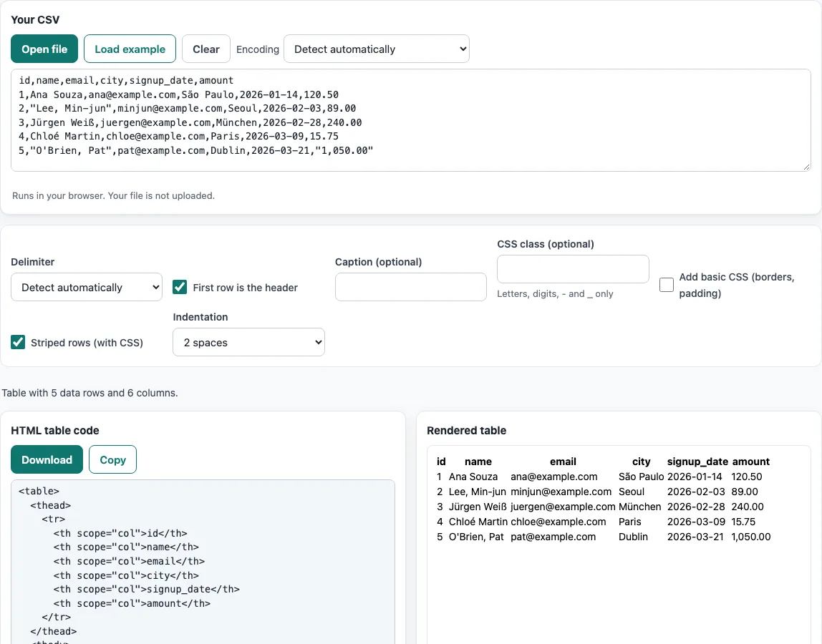Screen dimensions: 822x644
Task: Click the 2026-03-09 date cell
Action: tap(696, 522)
